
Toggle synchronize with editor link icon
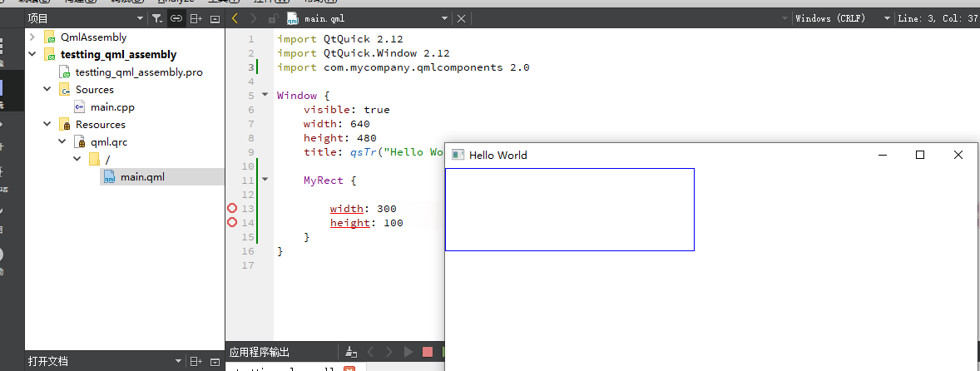pyautogui.click(x=176, y=19)
